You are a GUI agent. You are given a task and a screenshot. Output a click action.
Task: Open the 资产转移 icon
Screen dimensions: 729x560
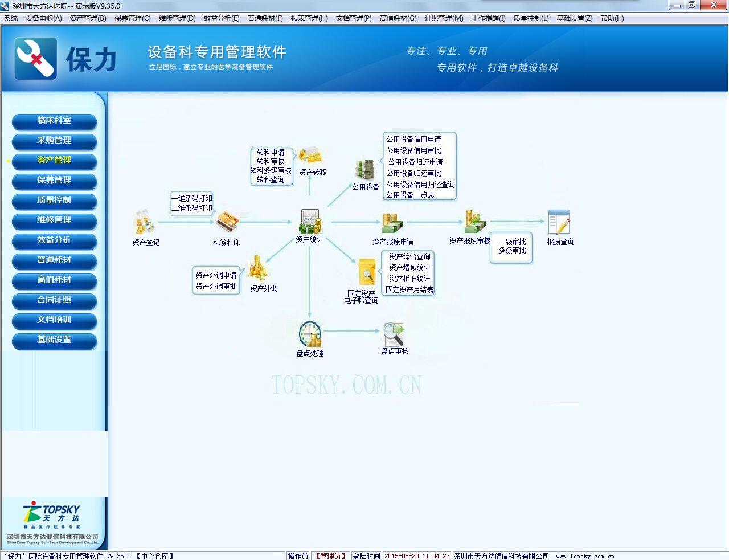(x=311, y=154)
